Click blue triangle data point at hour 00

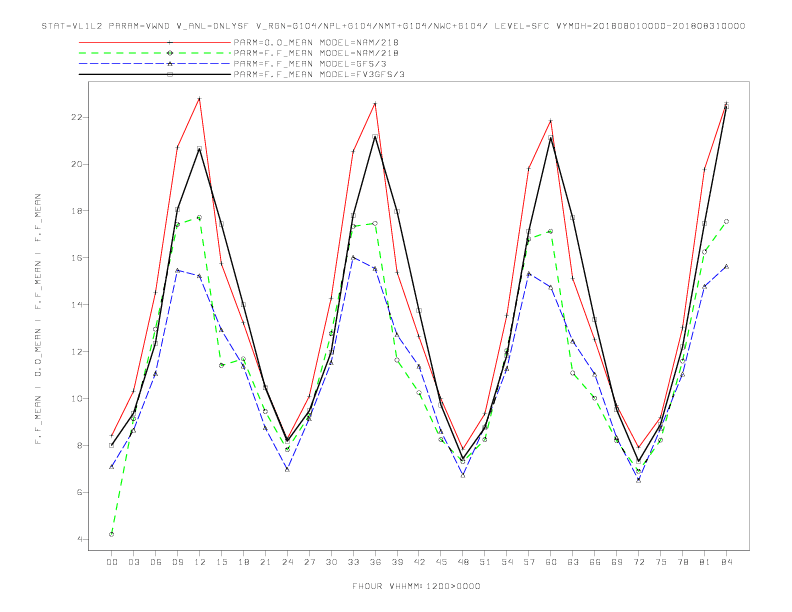click(112, 467)
